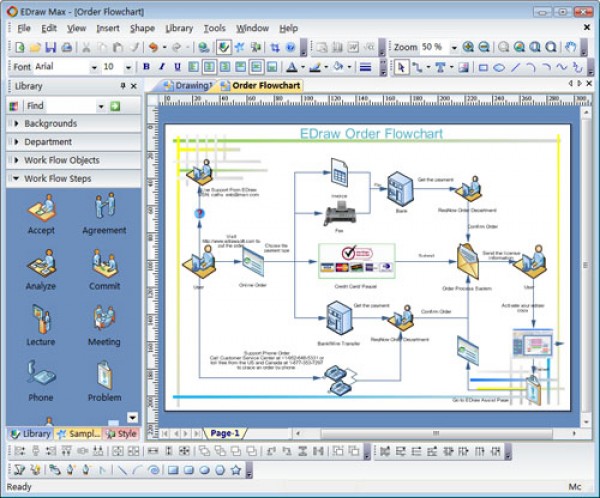Click the horizontal canvas scrollbar
Screen dimensions: 600x498
pyautogui.click(x=436, y=433)
